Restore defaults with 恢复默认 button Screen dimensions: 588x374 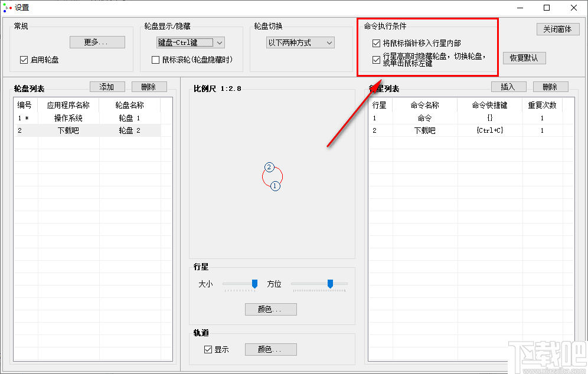(x=524, y=58)
